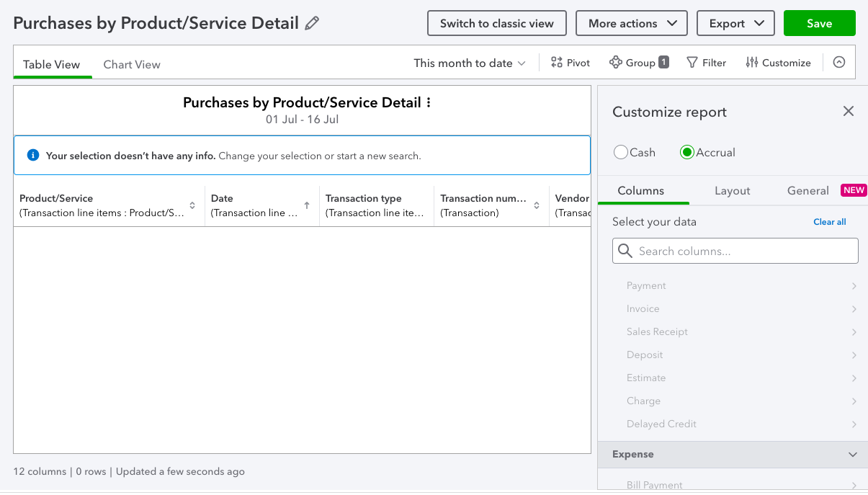Open the three-dot menu beside report title
The image size is (868, 495).
click(x=429, y=102)
